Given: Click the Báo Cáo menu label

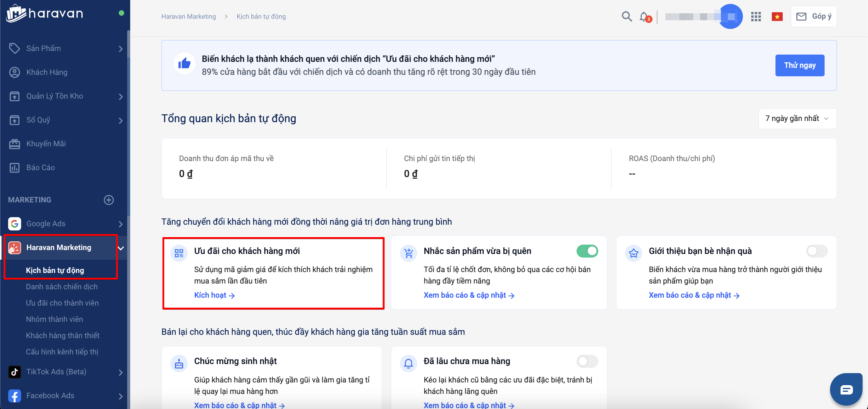Looking at the screenshot, I should tap(40, 168).
